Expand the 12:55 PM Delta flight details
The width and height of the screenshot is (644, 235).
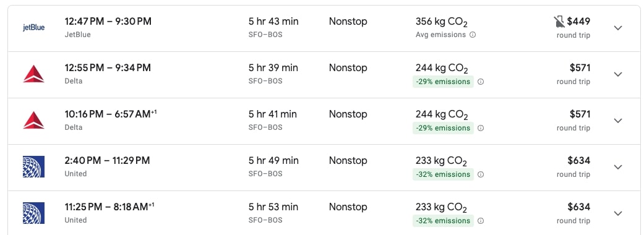[x=618, y=74]
